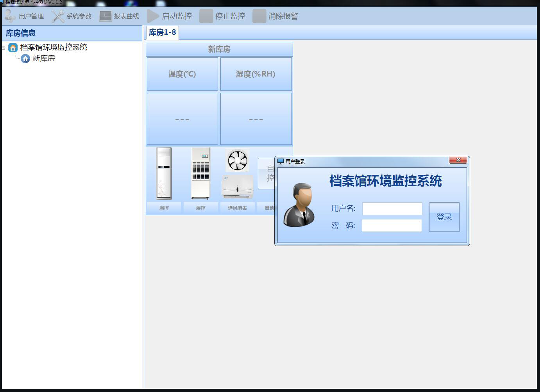Select the dehumidifier 湿控 device image
Screen dimensions: 540x392
[x=200, y=173]
